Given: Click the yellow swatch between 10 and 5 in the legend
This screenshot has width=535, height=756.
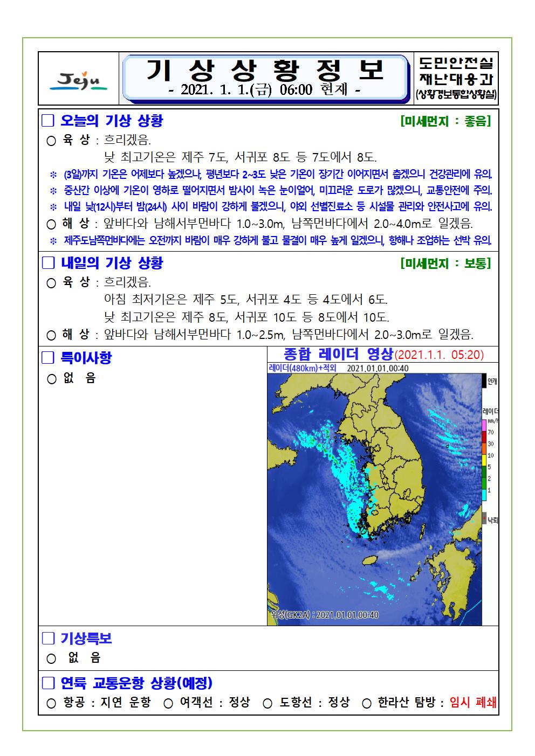Looking at the screenshot, I should (x=484, y=460).
